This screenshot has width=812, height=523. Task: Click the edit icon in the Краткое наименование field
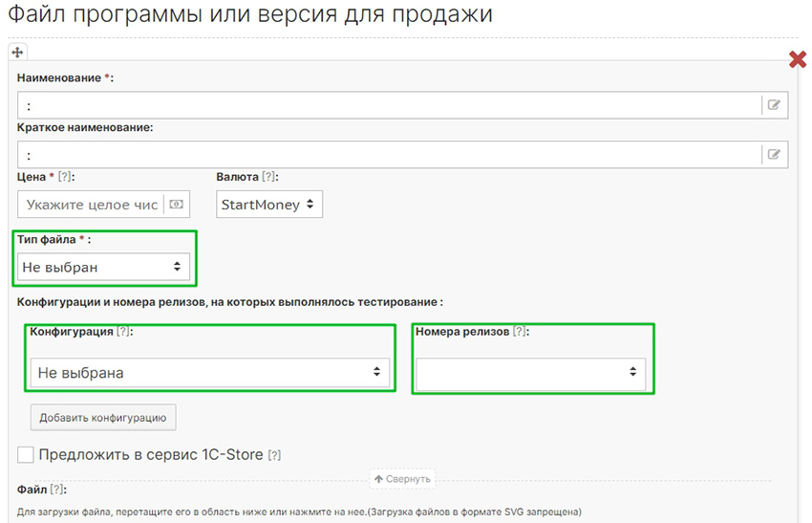774,155
